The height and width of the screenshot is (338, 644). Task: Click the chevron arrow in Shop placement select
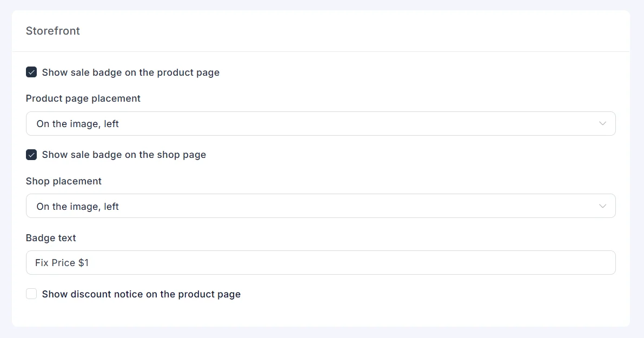[602, 206]
